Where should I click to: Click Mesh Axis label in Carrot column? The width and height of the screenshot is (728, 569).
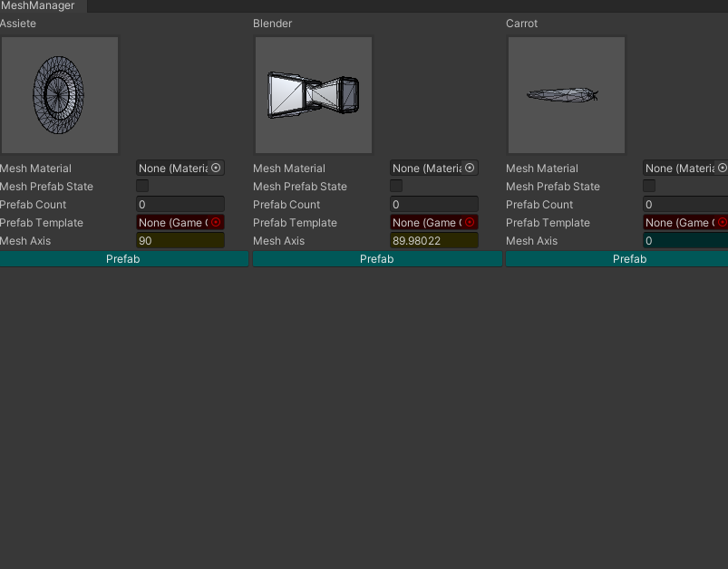[x=532, y=240]
